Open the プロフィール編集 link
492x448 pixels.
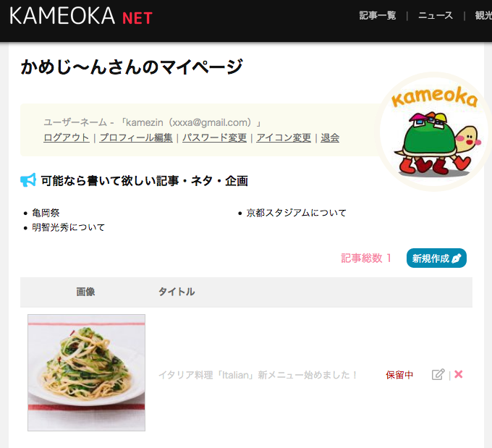pos(136,138)
